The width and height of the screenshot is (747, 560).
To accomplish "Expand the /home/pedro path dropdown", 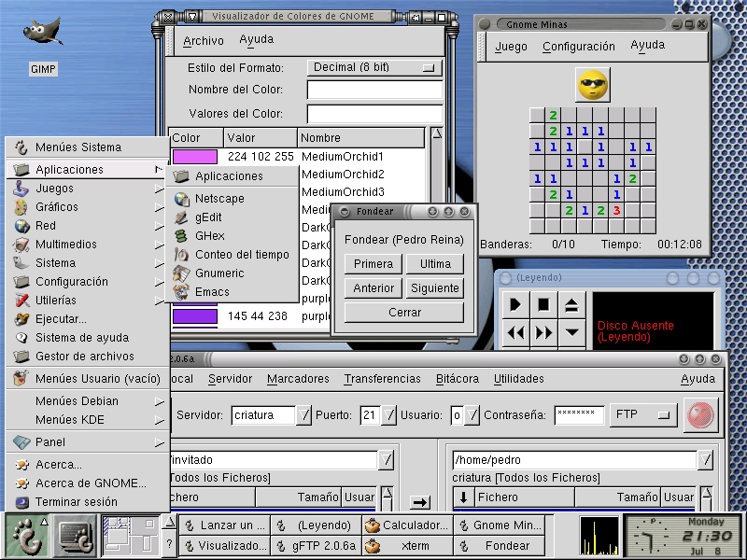I will (707, 460).
